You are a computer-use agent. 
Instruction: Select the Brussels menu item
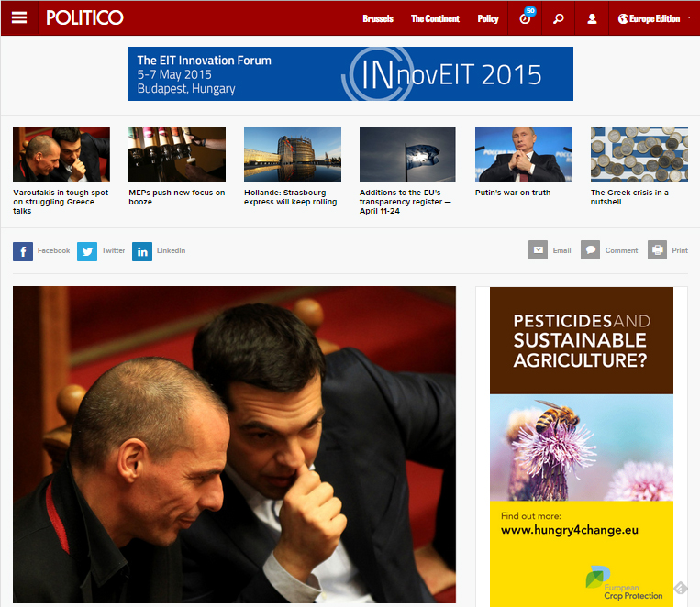(378, 18)
